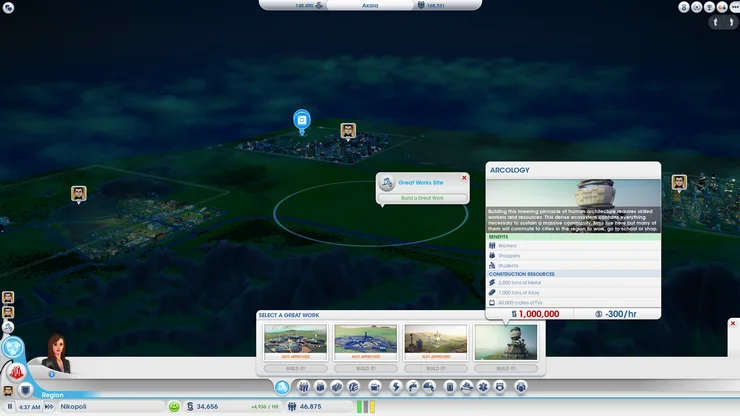Open the bulldoze or bricks tool icon
Viewport: 740px width, 416px height.
click(336, 387)
